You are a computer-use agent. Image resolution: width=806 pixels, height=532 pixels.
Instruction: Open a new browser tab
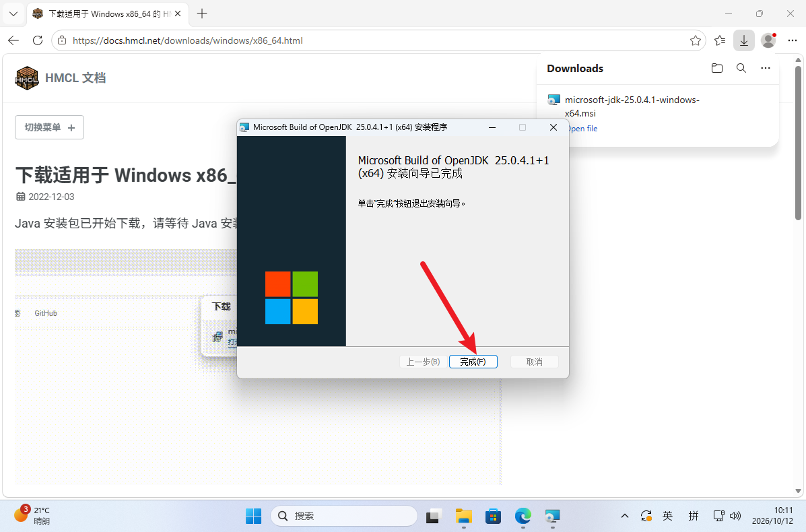click(x=202, y=14)
